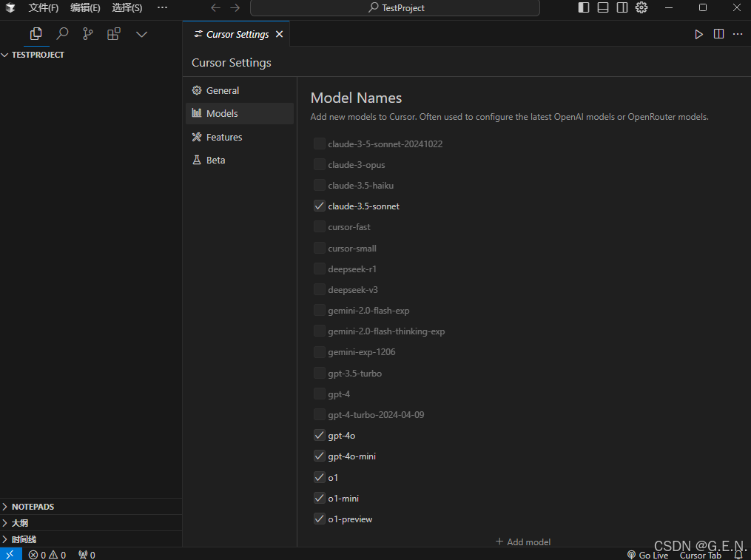Toggle secondary sidebar layout icon

pyautogui.click(x=622, y=7)
